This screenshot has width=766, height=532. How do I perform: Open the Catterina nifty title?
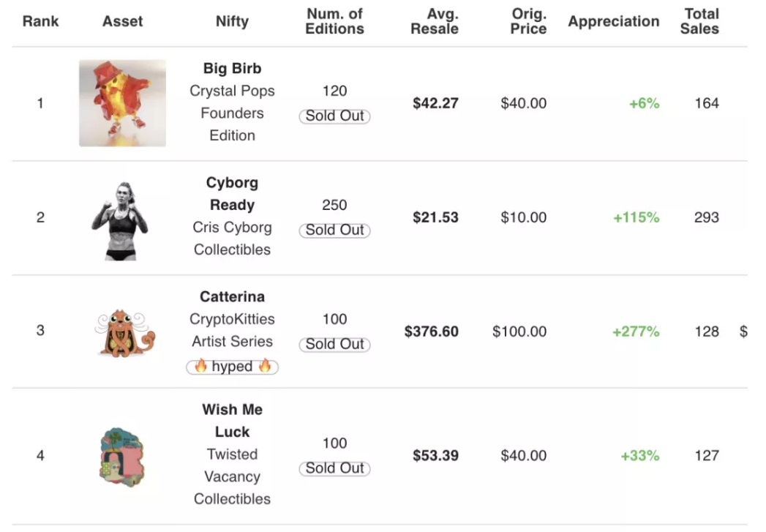(232, 296)
